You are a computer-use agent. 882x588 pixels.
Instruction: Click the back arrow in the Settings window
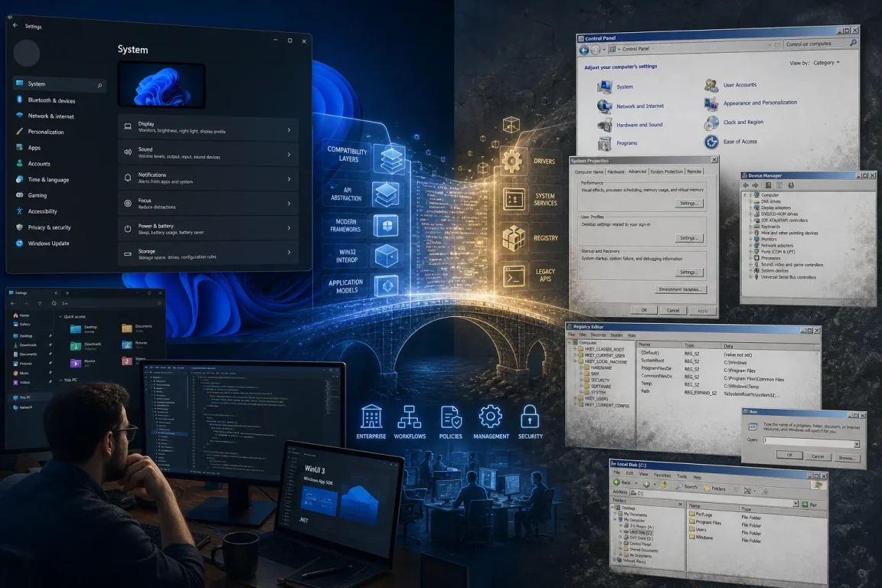tap(15, 25)
